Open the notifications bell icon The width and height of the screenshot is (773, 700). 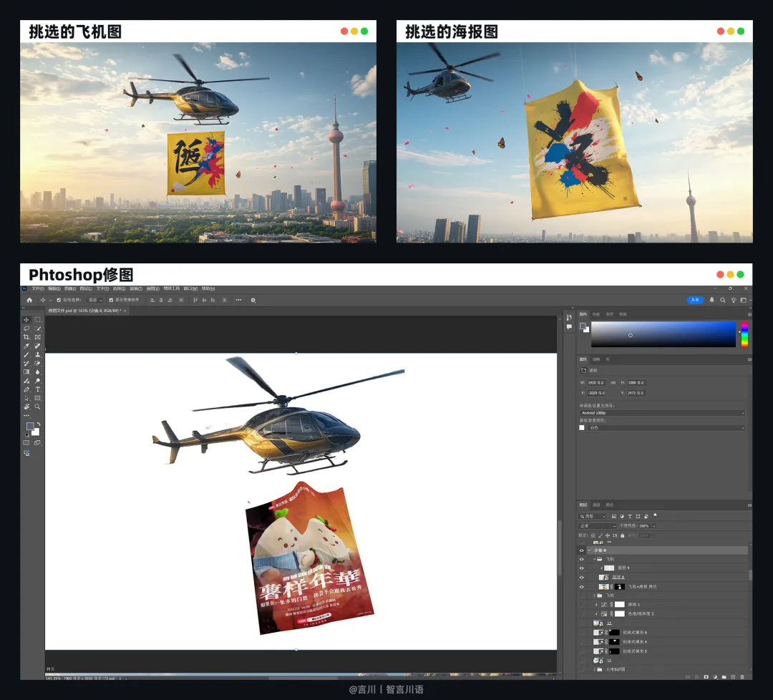pyautogui.click(x=712, y=300)
